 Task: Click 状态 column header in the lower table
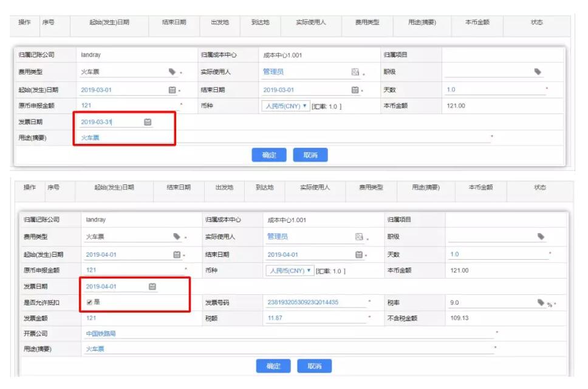(539, 188)
